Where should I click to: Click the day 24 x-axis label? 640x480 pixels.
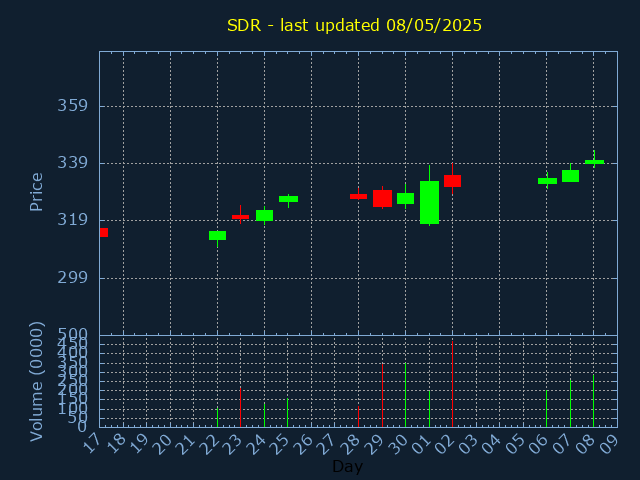click(x=257, y=444)
